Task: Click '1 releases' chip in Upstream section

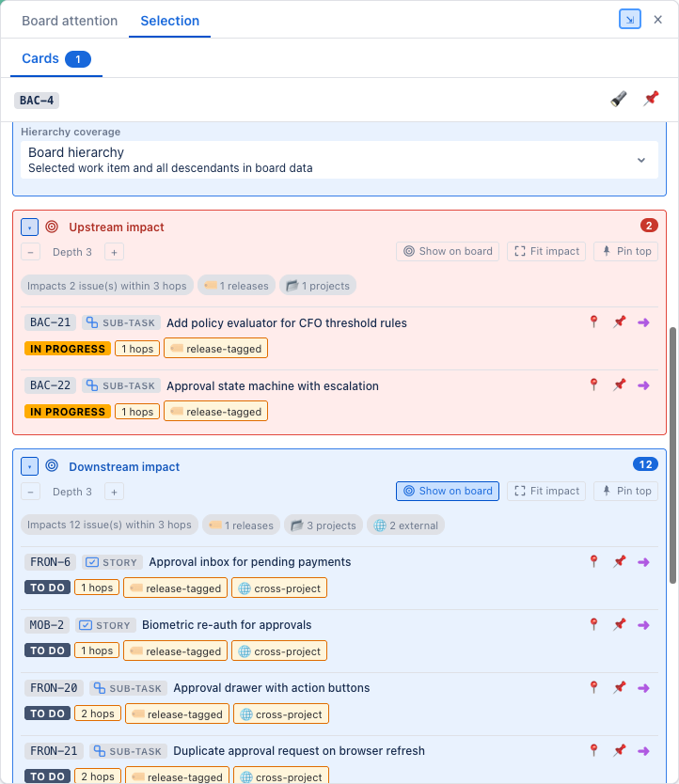Action: pyautogui.click(x=237, y=286)
